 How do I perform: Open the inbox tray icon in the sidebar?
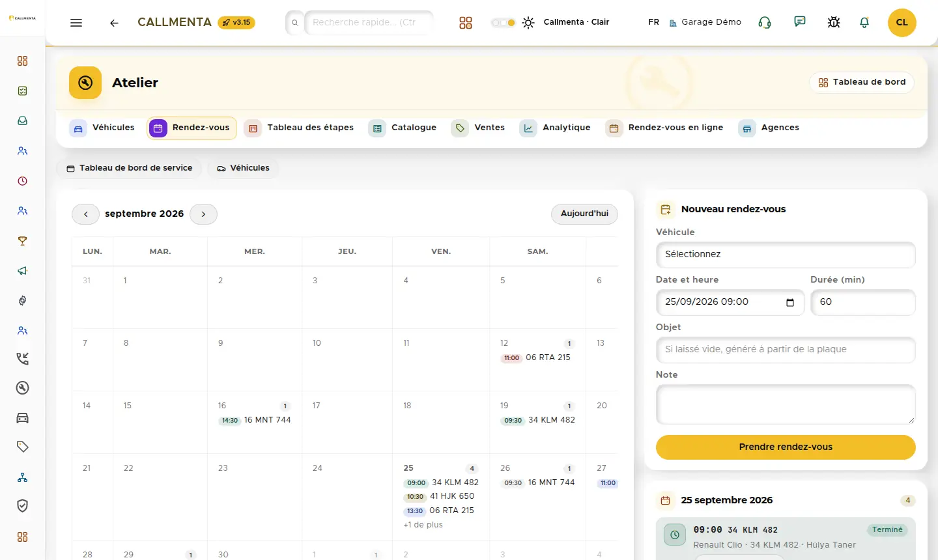pos(23,121)
